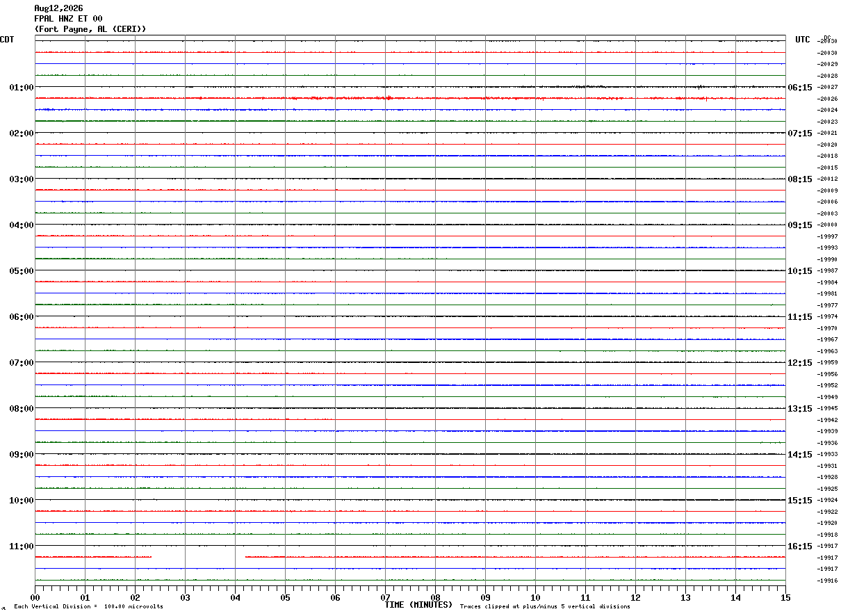Click the noisy red trace below 01:00
This screenshot has width=841, height=616.
pyautogui.click(x=410, y=98)
